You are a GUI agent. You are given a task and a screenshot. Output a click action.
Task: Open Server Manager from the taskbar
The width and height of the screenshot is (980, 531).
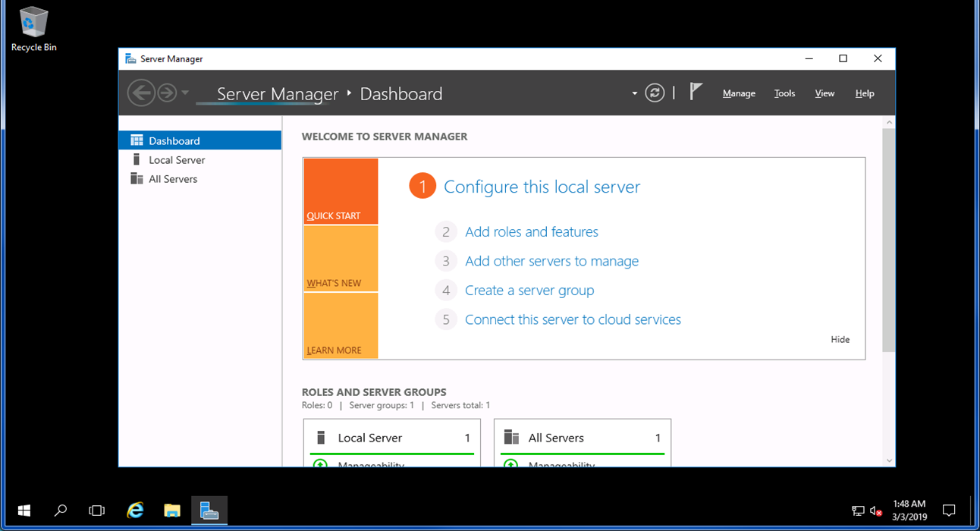click(x=209, y=510)
